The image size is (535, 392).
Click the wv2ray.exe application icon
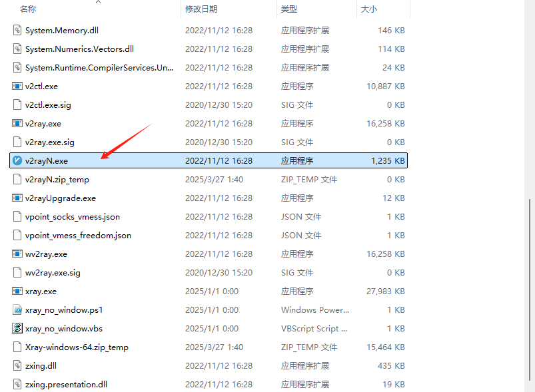click(x=17, y=254)
